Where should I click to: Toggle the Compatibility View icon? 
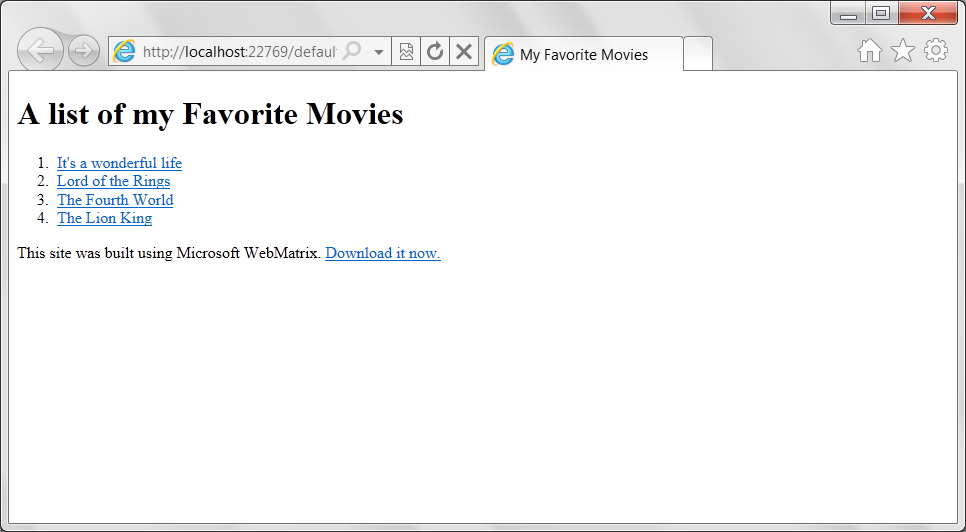click(x=406, y=51)
